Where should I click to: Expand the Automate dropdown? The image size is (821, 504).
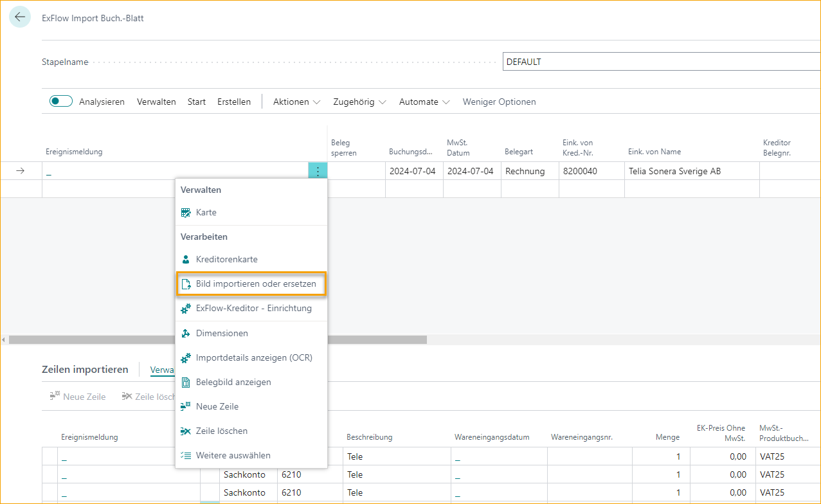[424, 102]
